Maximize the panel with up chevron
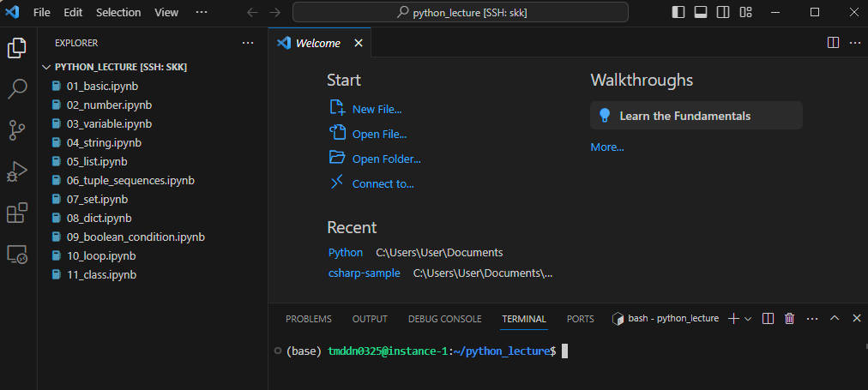This screenshot has width=868, height=390. (x=835, y=318)
